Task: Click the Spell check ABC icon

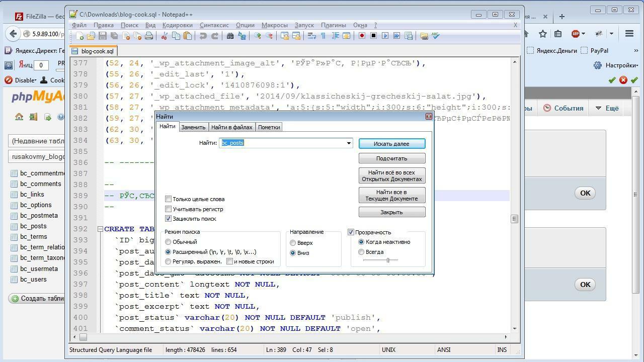Action: click(435, 36)
